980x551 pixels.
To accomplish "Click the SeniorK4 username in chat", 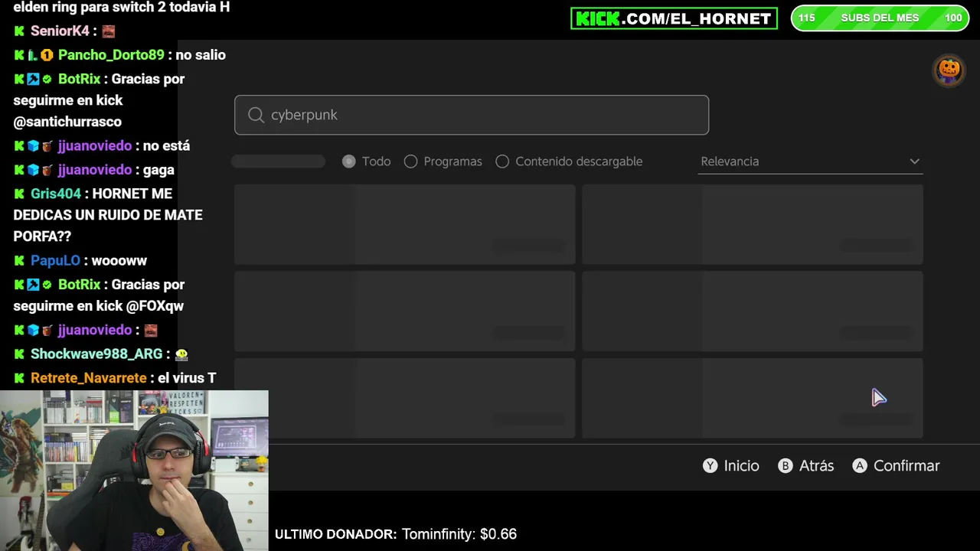I will [x=60, y=31].
